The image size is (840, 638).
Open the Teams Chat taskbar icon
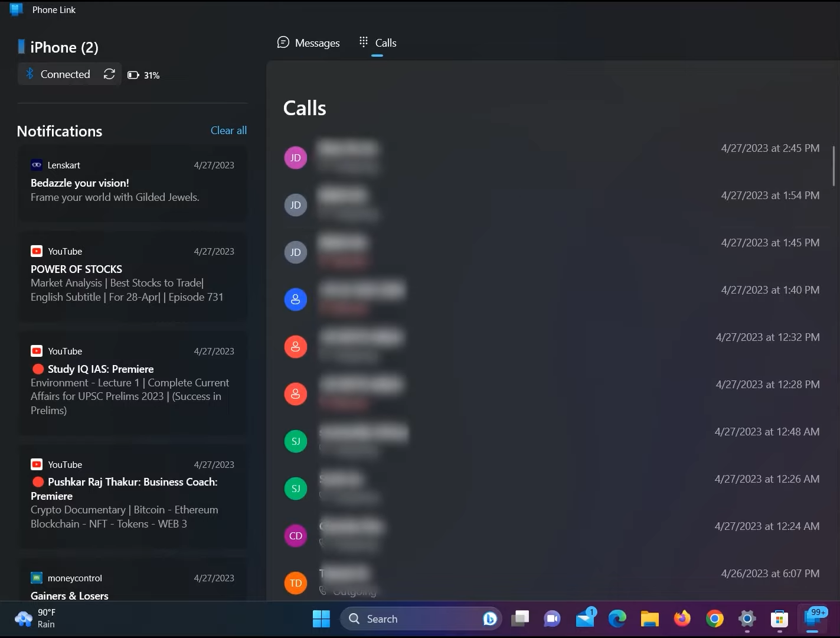(x=552, y=619)
